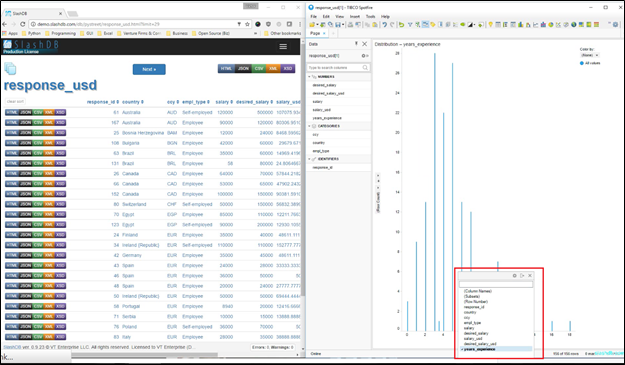Collapse the NUMBERS section in Data panel
Viewport: 625px width, 365px height.
[x=309, y=77]
